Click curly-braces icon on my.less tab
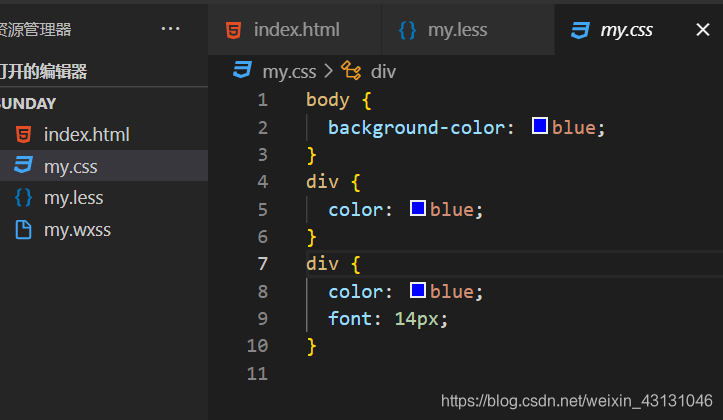 point(407,30)
